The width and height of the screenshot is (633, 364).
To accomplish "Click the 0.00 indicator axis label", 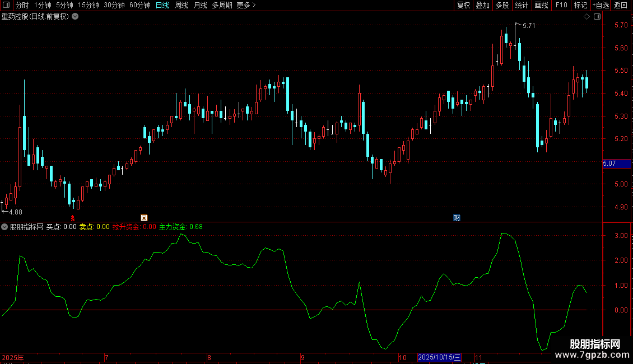I will [621, 310].
